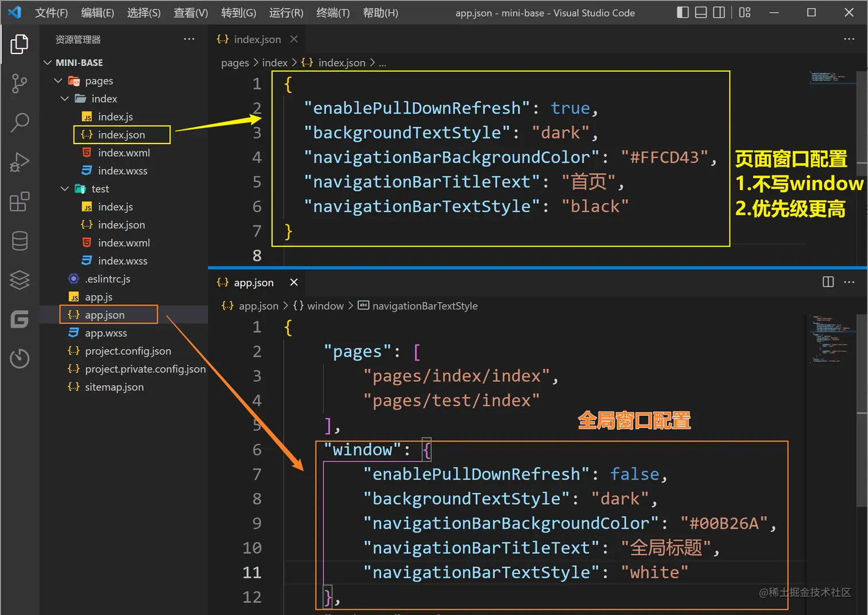The width and height of the screenshot is (868, 615).
Task: Click line 11 navigationBarTextStyle white value
Action: point(654,573)
